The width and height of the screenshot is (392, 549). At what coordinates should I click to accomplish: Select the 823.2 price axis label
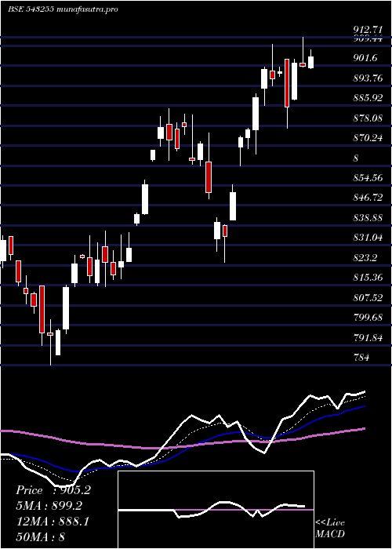click(x=365, y=258)
